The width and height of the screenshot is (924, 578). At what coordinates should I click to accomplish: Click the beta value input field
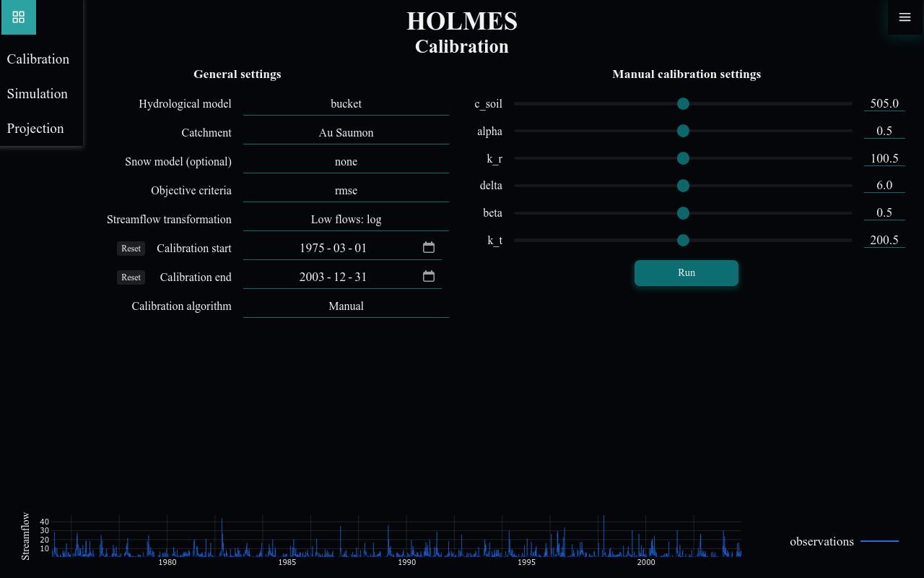point(884,212)
